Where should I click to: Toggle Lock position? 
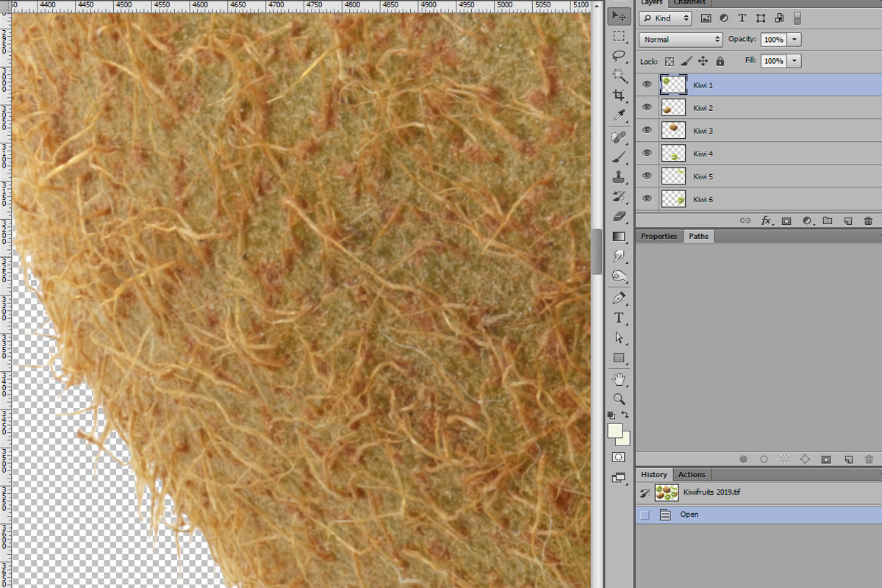703,62
